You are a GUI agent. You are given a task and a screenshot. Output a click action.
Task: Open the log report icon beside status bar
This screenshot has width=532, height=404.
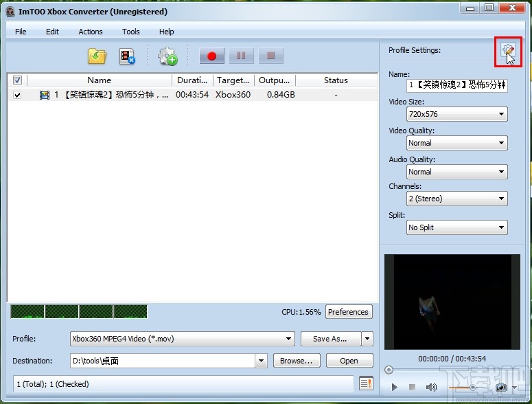click(x=366, y=383)
